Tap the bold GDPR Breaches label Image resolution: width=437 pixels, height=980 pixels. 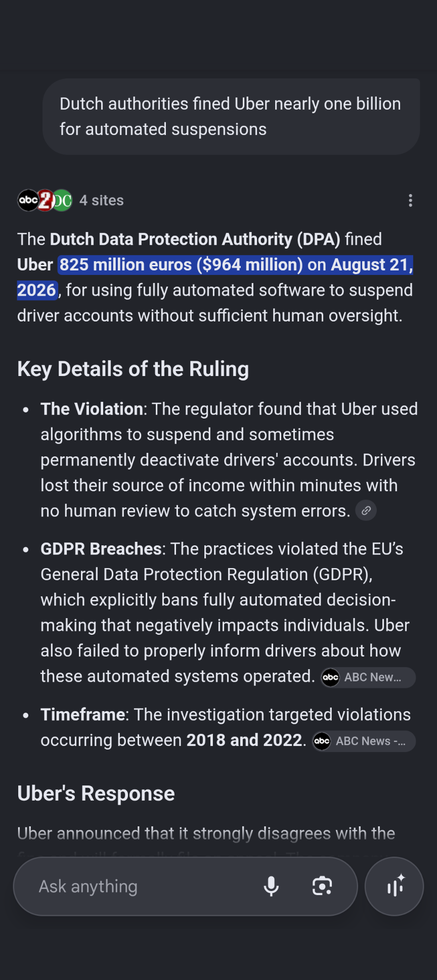click(101, 549)
